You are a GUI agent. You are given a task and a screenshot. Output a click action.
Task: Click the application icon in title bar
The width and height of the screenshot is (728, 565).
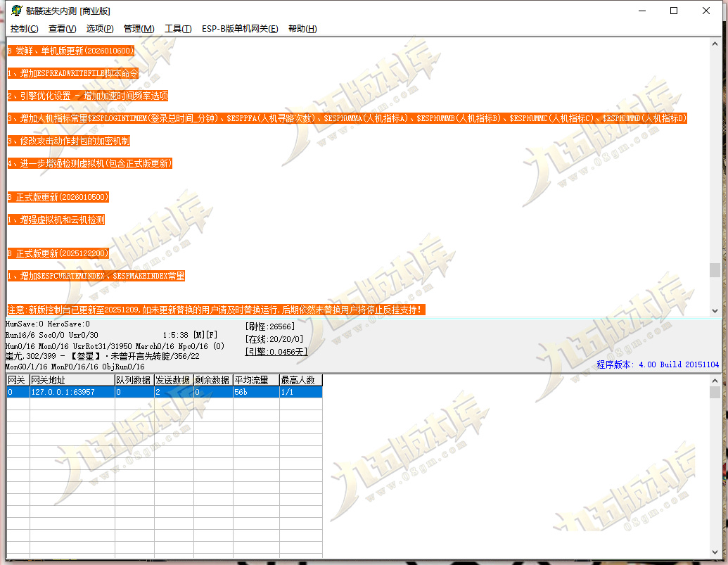pyautogui.click(x=17, y=11)
